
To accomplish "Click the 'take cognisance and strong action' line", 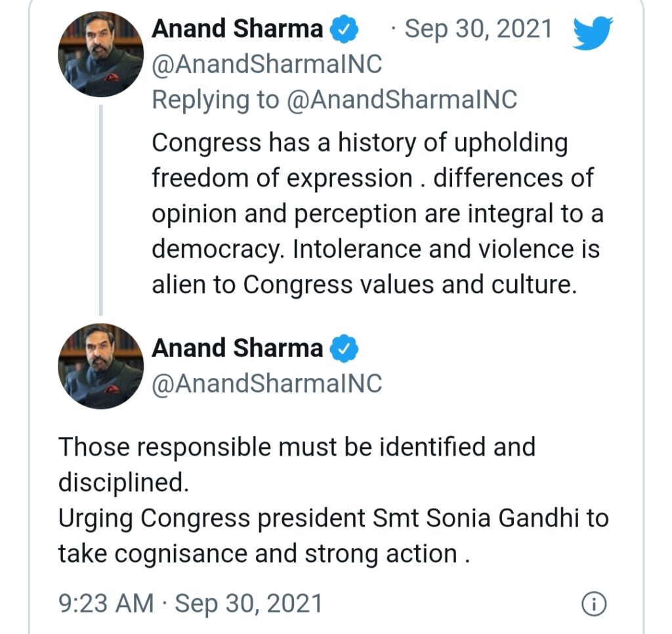I will coord(264,554).
